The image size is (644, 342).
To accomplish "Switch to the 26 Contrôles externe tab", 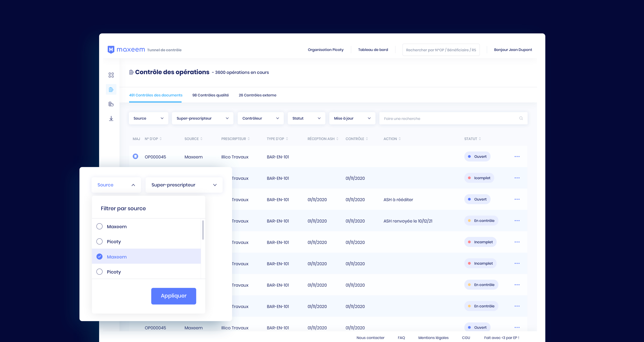I will click(x=257, y=95).
